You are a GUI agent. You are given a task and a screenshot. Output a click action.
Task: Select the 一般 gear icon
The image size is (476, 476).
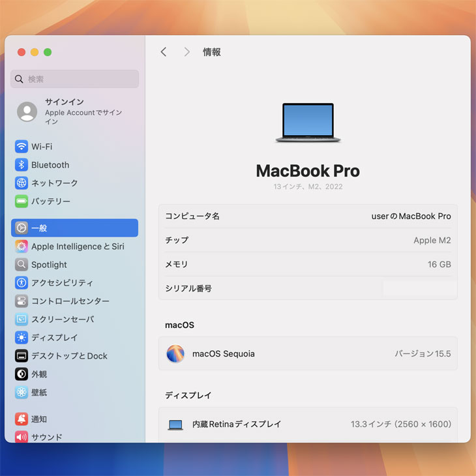point(22,228)
